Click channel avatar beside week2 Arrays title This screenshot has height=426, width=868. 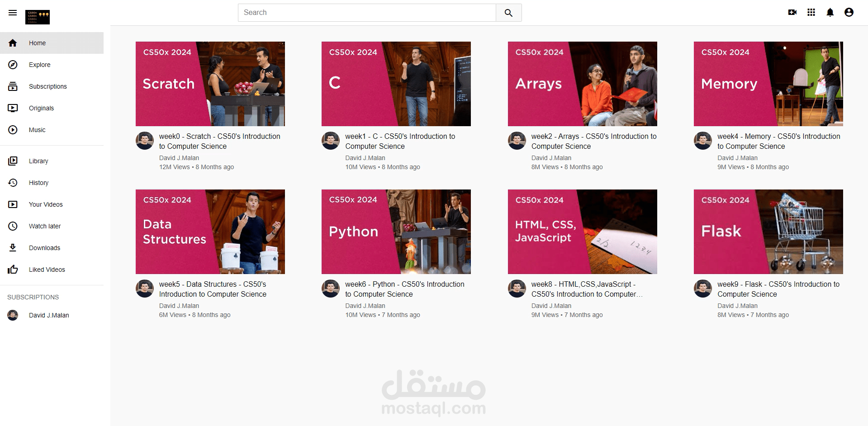tap(517, 141)
